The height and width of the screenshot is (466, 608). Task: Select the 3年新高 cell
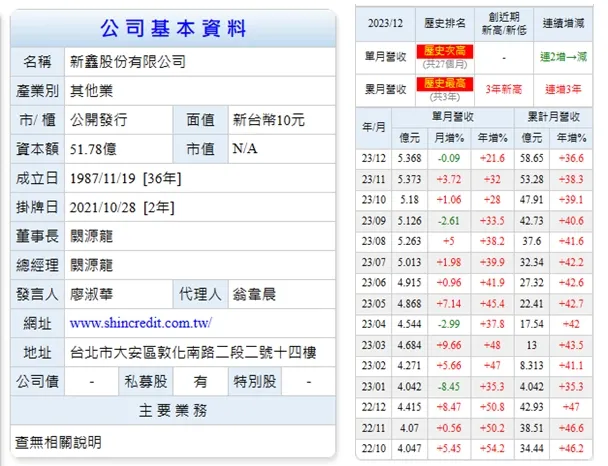coord(504,90)
